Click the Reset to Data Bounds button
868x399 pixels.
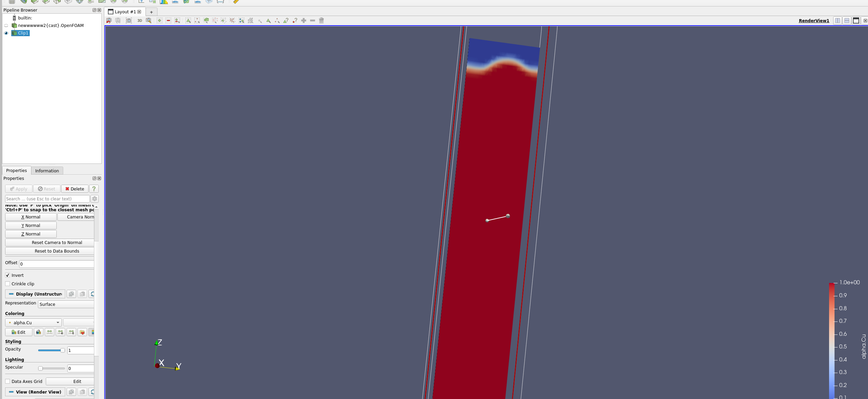pyautogui.click(x=57, y=251)
